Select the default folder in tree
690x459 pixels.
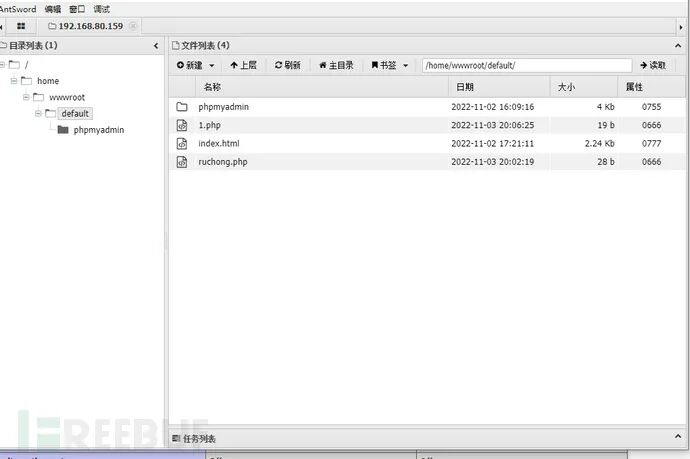75,114
